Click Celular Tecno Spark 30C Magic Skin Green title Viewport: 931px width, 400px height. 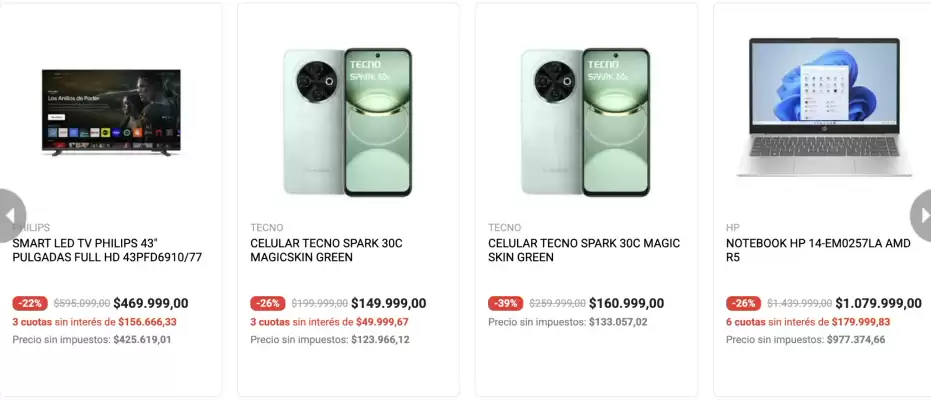pos(583,250)
